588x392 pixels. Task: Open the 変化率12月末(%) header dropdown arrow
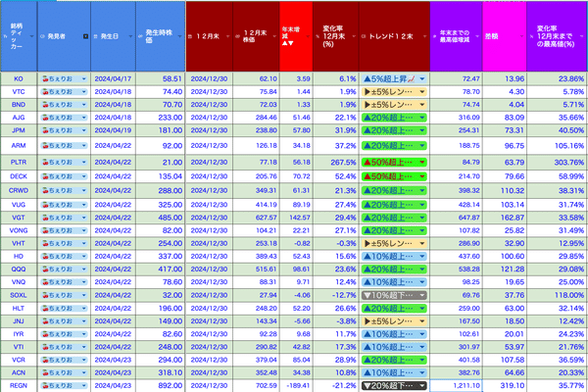354,36
